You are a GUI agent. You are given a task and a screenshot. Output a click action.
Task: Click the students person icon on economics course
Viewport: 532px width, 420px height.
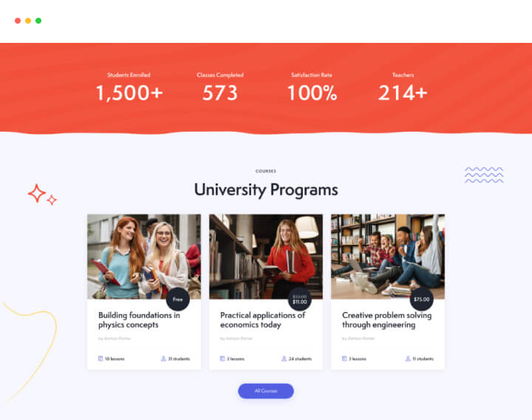tap(284, 359)
